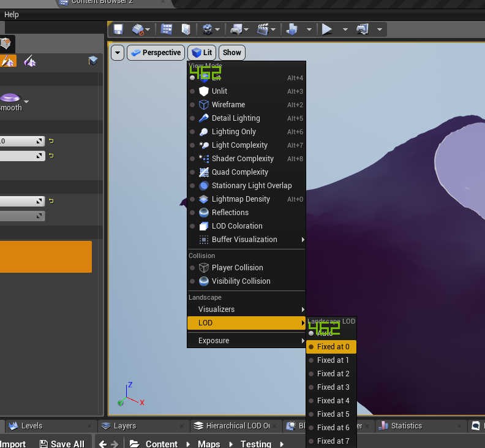Click the Show button in viewport

(232, 53)
